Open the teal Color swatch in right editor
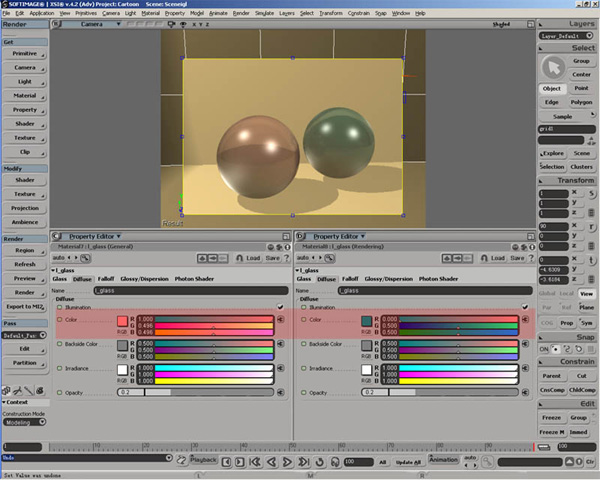The image size is (600, 480). [367, 321]
